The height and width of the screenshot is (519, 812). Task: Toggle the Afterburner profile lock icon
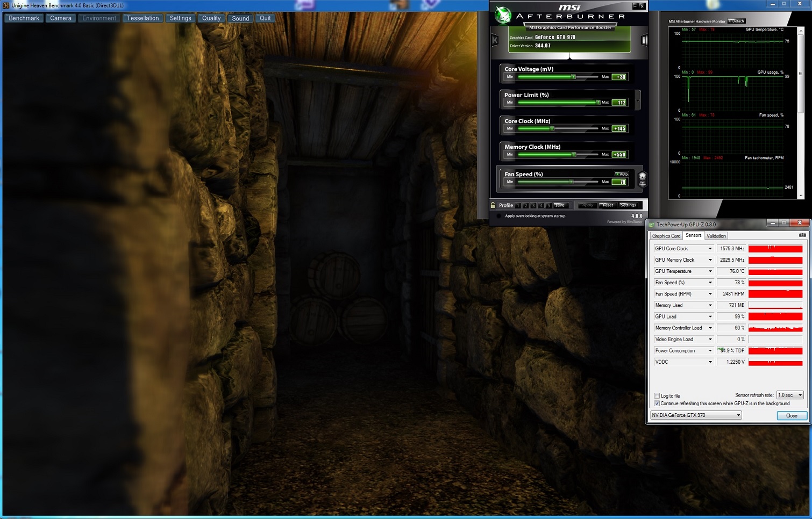tap(493, 205)
